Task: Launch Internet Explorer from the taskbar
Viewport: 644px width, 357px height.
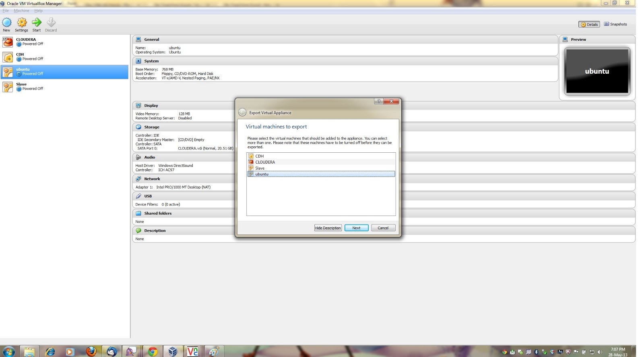Action: pos(50,351)
